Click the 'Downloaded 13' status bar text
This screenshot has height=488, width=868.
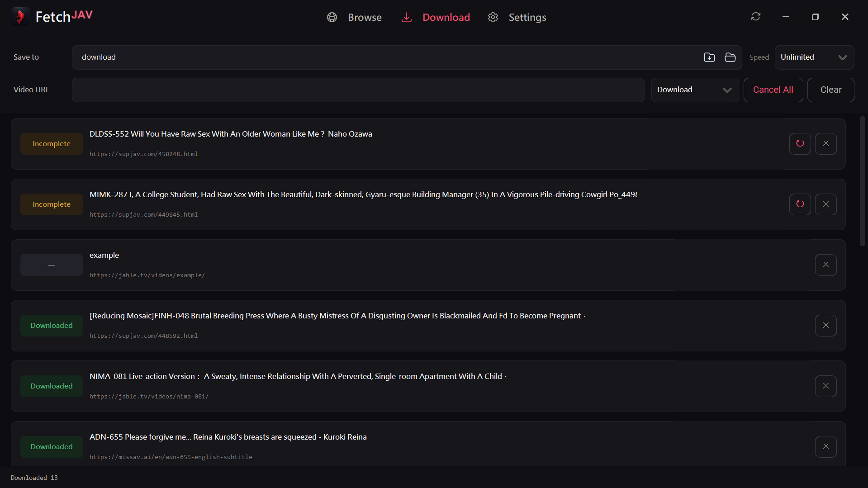click(x=34, y=478)
